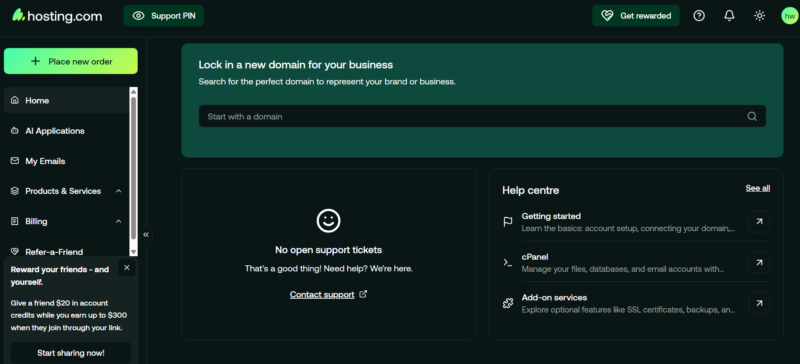Image resolution: width=800 pixels, height=364 pixels.
Task: Open Add-on services arrow button
Action: tap(759, 303)
